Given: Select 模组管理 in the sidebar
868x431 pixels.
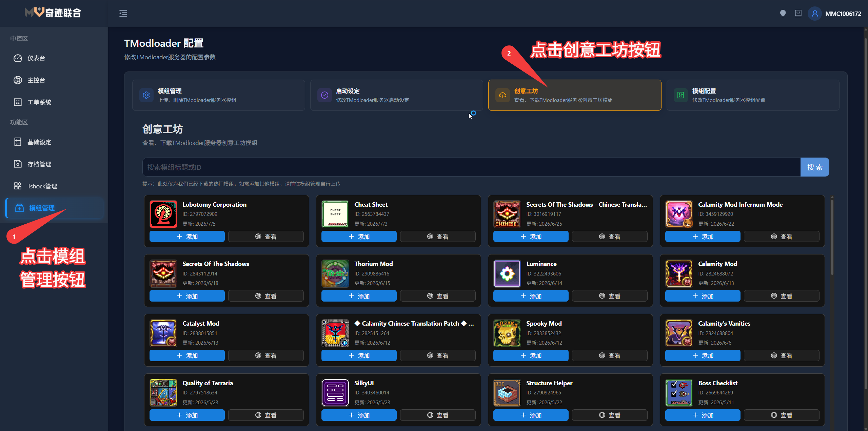Looking at the screenshot, I should (x=54, y=208).
